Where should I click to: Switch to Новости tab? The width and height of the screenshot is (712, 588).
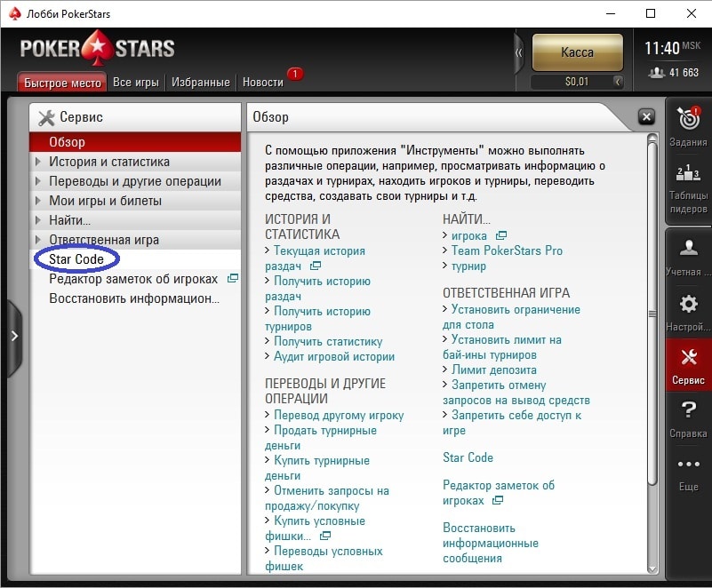coord(263,82)
